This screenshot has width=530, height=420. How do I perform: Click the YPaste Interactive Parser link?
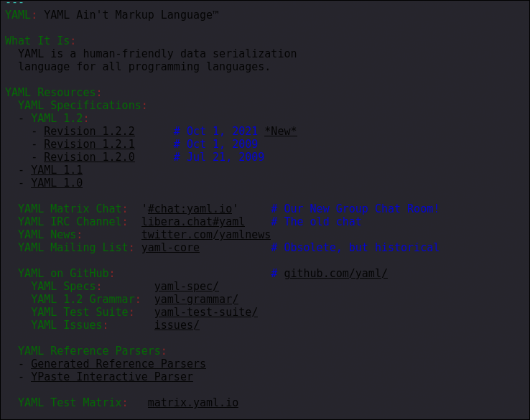coord(112,377)
